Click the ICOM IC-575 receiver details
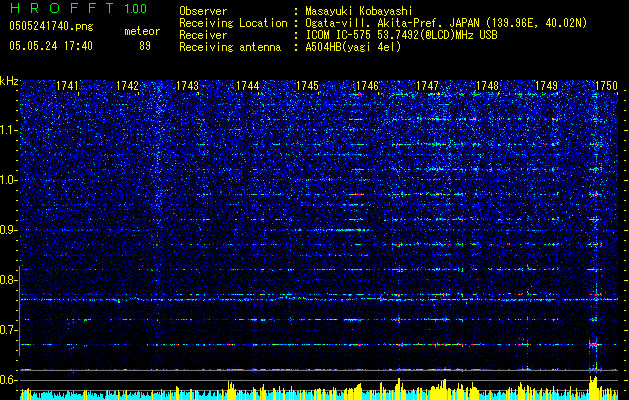The height and width of the screenshot is (400, 629). pyautogui.click(x=401, y=35)
